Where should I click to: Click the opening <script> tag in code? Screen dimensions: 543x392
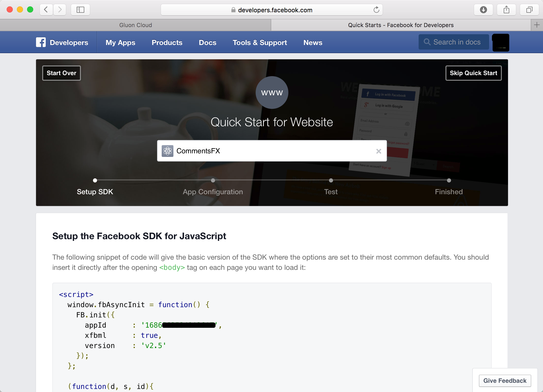76,294
